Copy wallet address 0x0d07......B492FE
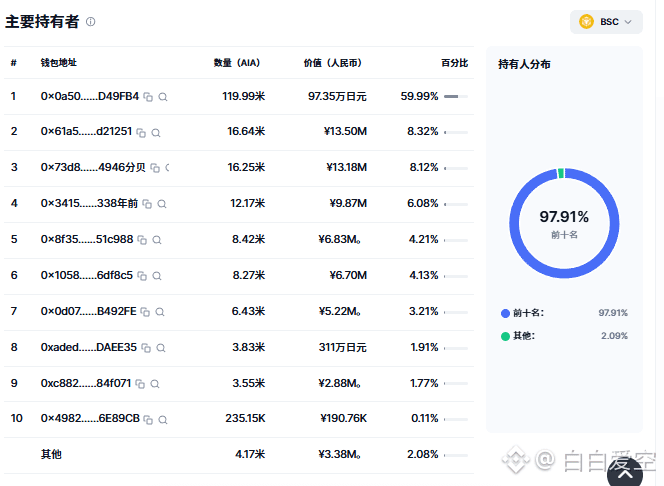The height and width of the screenshot is (486, 664). coord(145,312)
